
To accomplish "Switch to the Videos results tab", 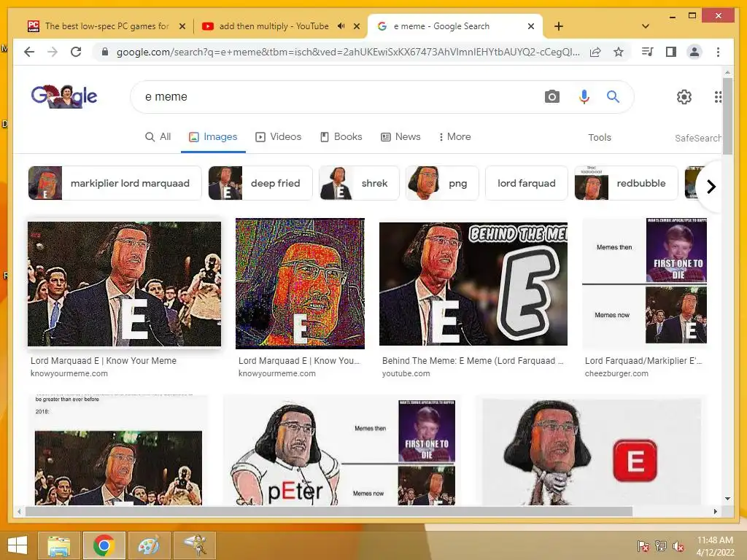I will [278, 137].
